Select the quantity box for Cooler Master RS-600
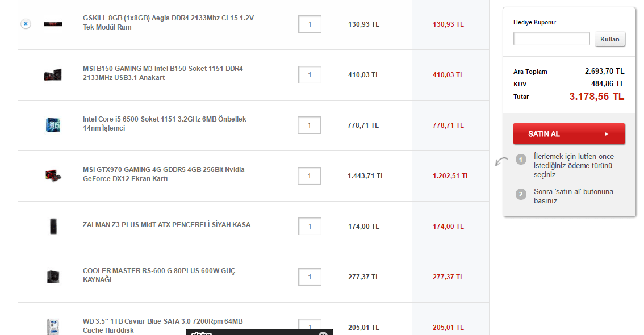The height and width of the screenshot is (335, 644). (310, 277)
